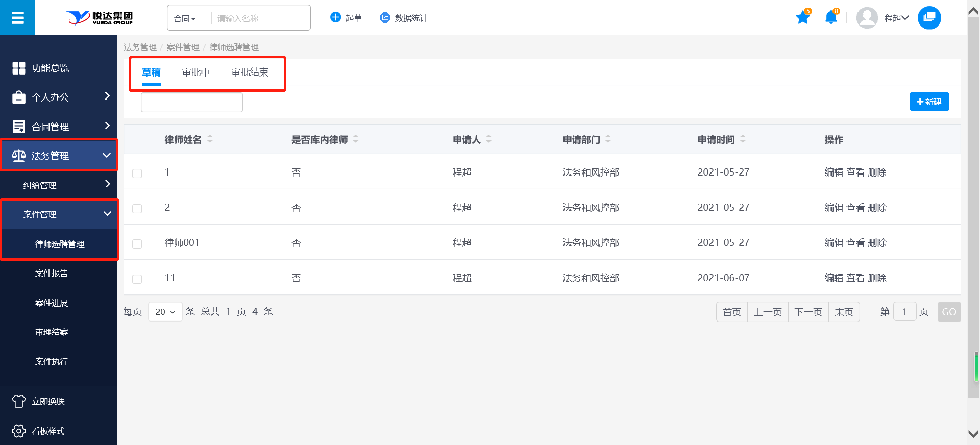The image size is (980, 445).
Task: Open the notification bell icon
Action: point(831,18)
